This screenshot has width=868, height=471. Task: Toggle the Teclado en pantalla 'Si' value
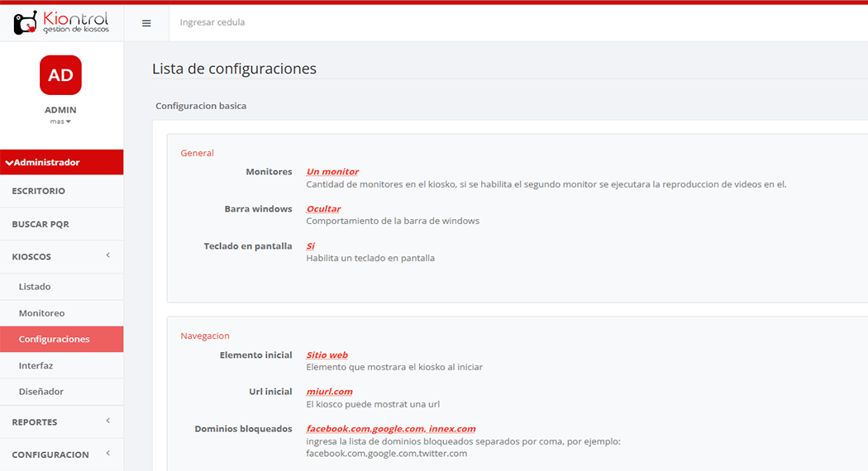pyautogui.click(x=310, y=246)
